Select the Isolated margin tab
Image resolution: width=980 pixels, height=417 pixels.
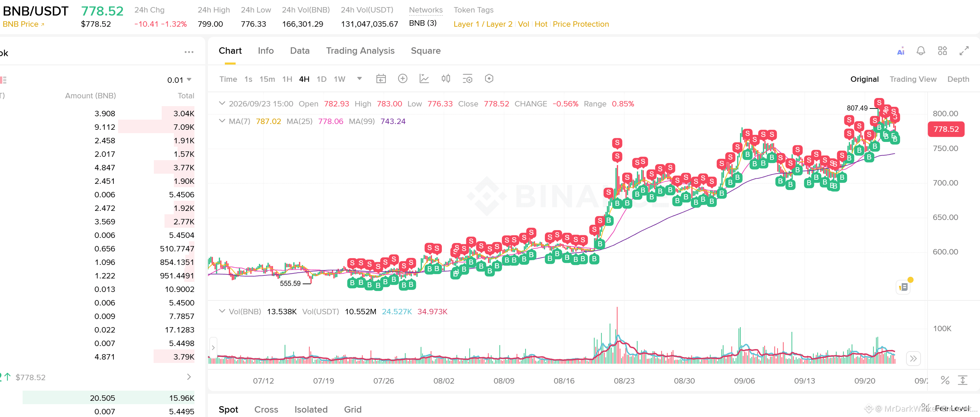click(311, 409)
